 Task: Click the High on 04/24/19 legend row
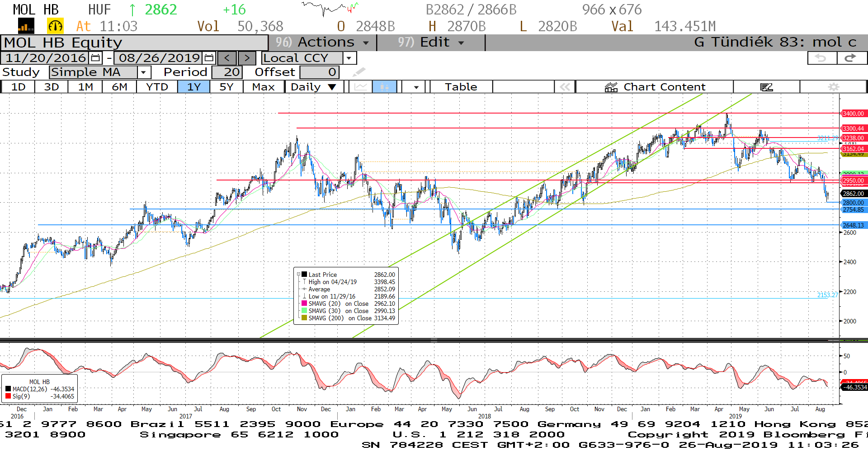pyautogui.click(x=348, y=281)
